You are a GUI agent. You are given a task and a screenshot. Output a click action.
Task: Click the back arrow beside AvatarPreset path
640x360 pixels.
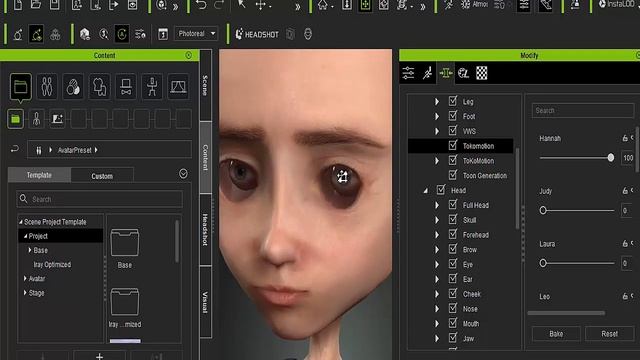[x=15, y=149]
